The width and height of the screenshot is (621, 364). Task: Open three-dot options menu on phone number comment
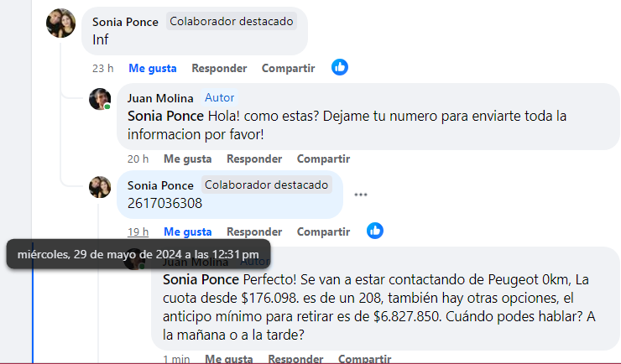361,195
